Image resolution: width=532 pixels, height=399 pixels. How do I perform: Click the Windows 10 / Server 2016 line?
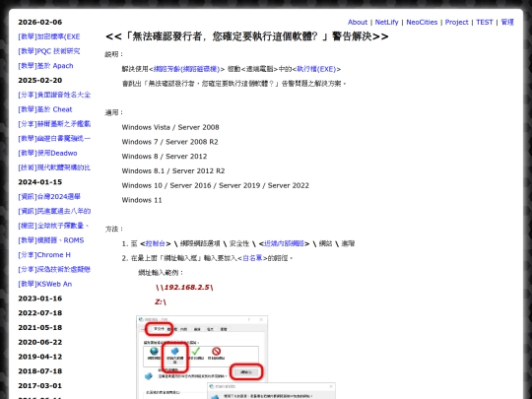pyautogui.click(x=216, y=185)
